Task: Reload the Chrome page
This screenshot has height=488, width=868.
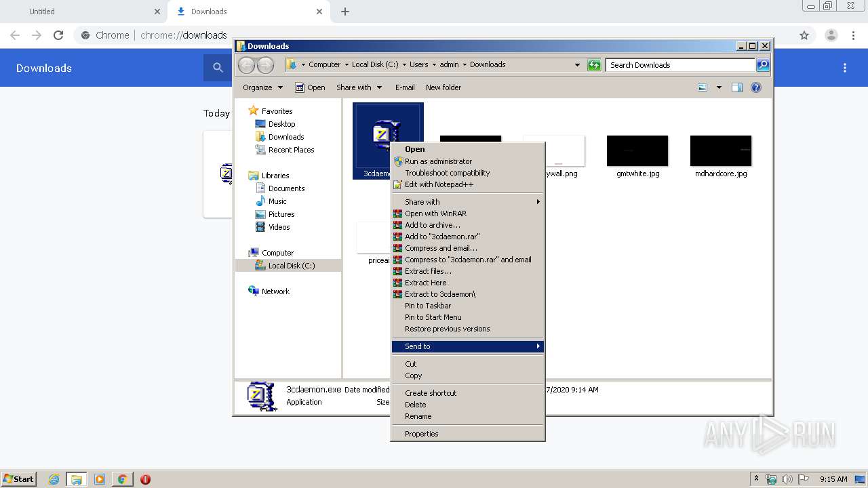Action: tap(58, 35)
